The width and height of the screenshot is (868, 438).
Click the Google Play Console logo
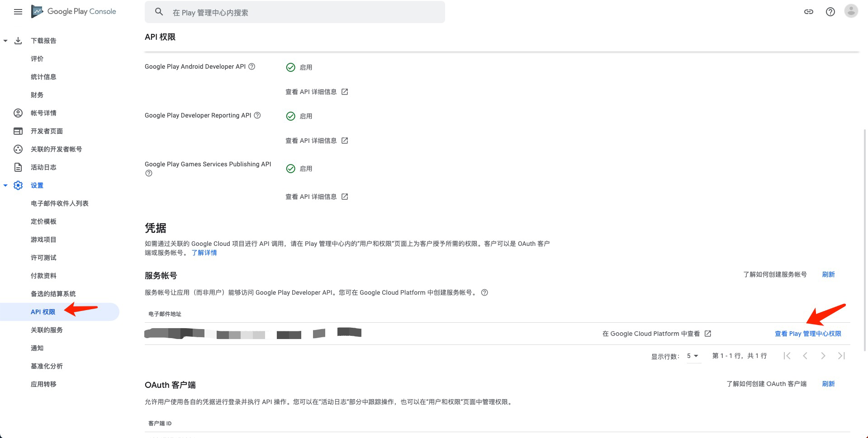coord(74,12)
